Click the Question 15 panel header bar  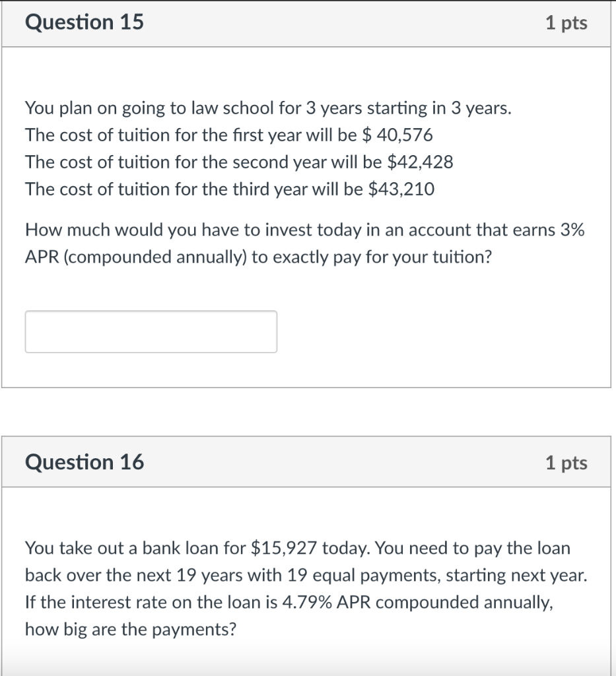pos(308,22)
